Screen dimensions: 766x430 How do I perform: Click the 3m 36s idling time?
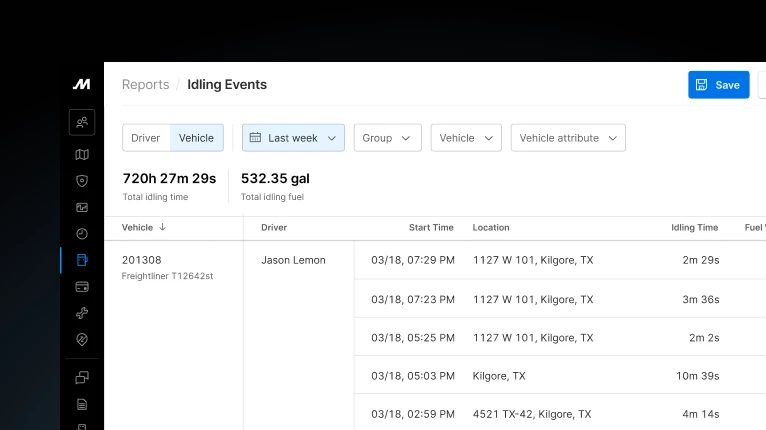coord(701,299)
